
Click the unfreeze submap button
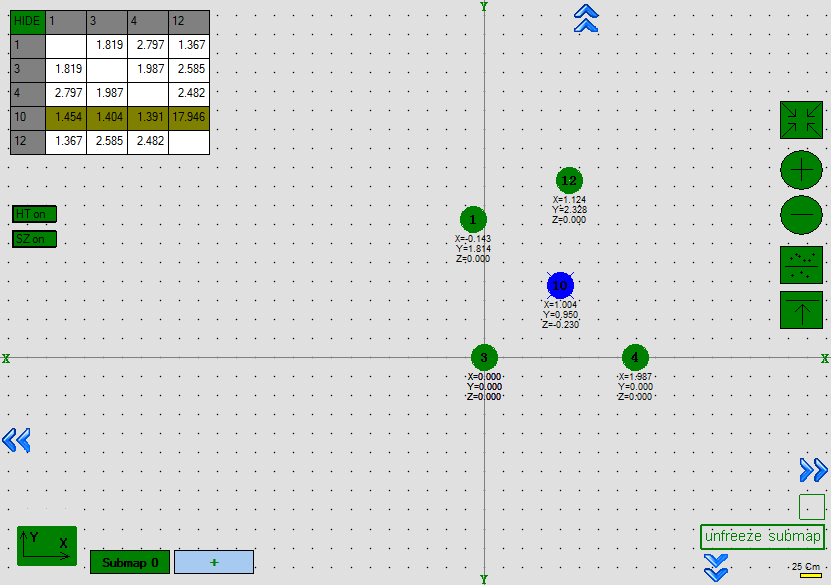pos(762,536)
